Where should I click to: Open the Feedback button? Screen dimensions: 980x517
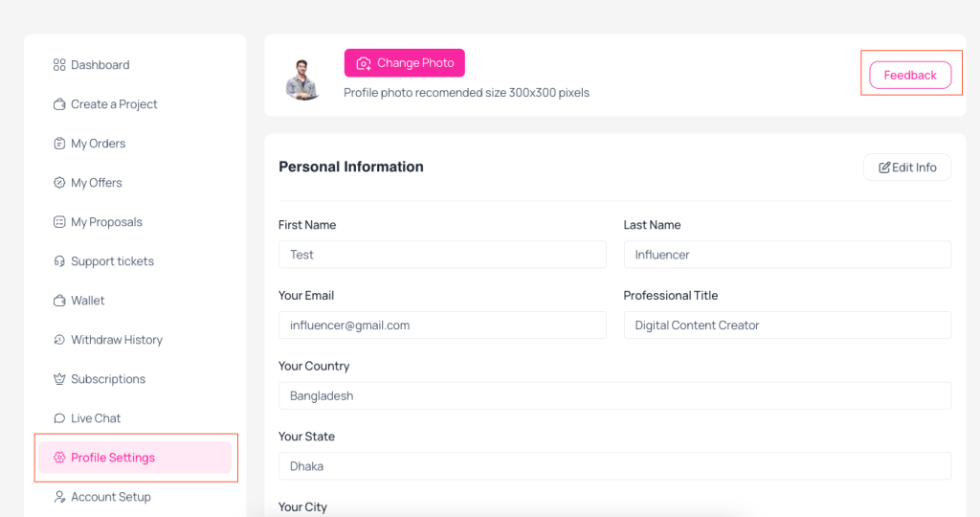[910, 75]
